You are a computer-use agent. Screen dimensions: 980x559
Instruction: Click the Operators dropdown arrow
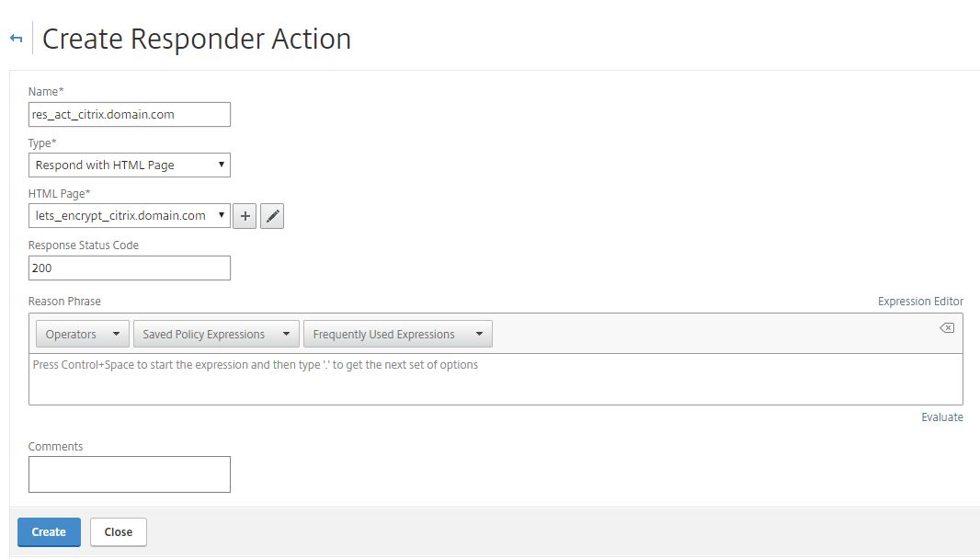click(x=116, y=334)
